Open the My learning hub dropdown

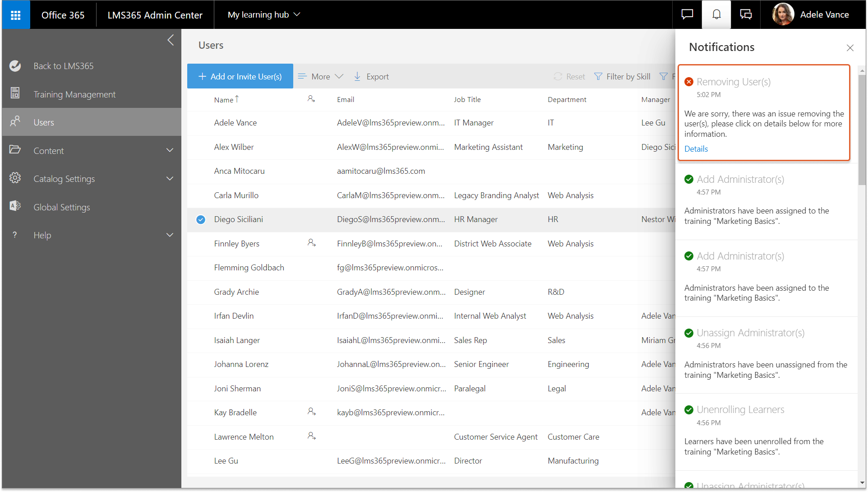coord(264,15)
